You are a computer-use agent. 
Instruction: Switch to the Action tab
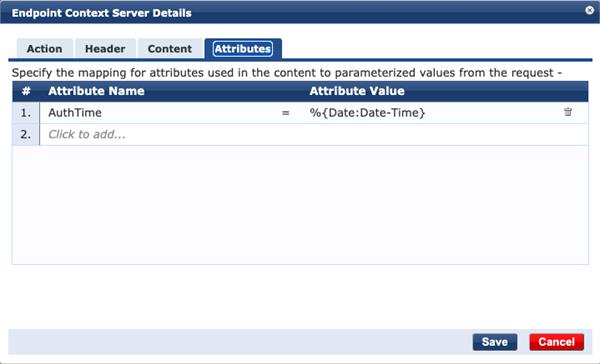tap(44, 49)
